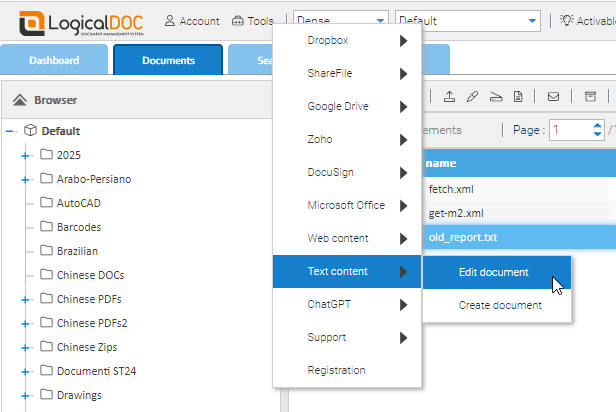Viewport: 616px width, 412px height.
Task: Select the AutoCAD folder
Action: tap(79, 203)
